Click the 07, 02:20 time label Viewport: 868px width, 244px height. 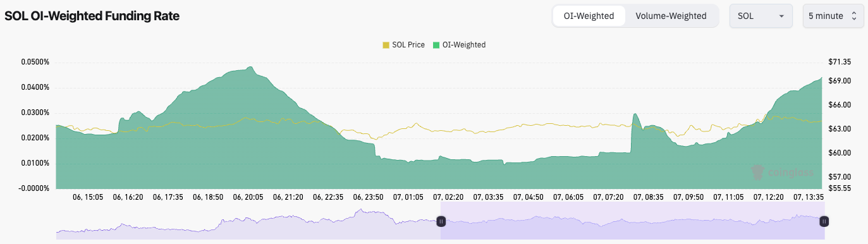click(448, 197)
